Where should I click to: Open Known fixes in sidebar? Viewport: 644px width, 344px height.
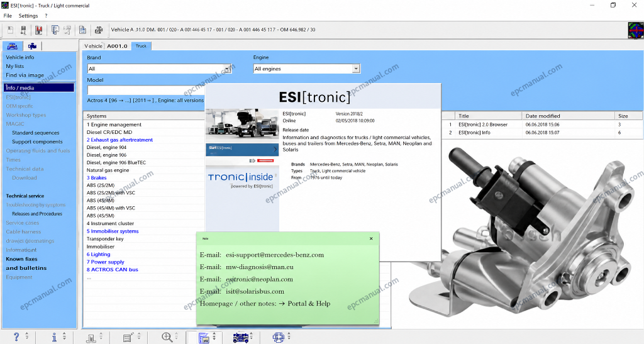22,259
